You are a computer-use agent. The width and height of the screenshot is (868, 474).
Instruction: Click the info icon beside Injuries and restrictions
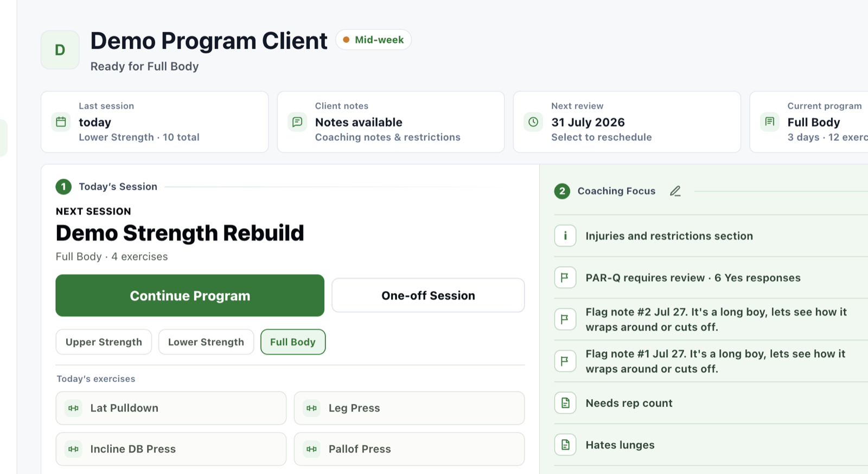(565, 236)
